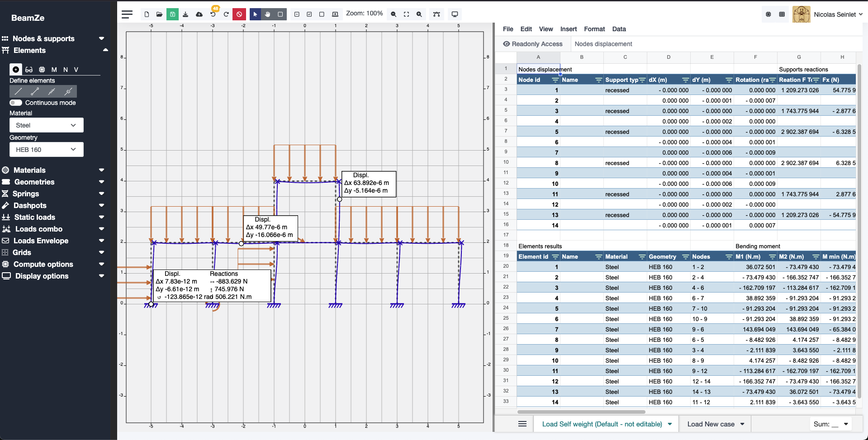Open the filter on the Node id column
The width and height of the screenshot is (868, 440).
(555, 80)
